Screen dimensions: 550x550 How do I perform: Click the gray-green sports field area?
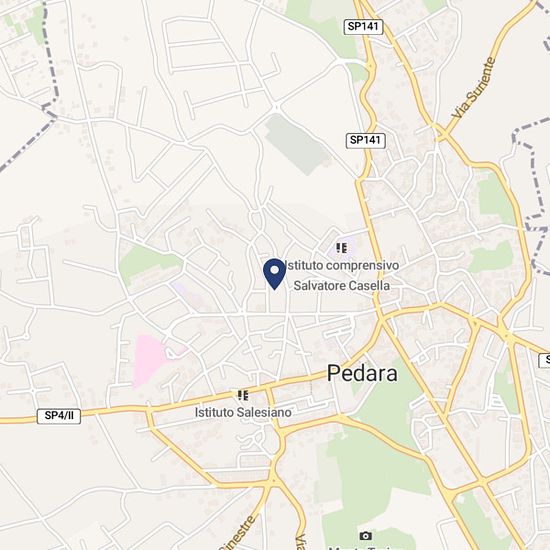297,144
